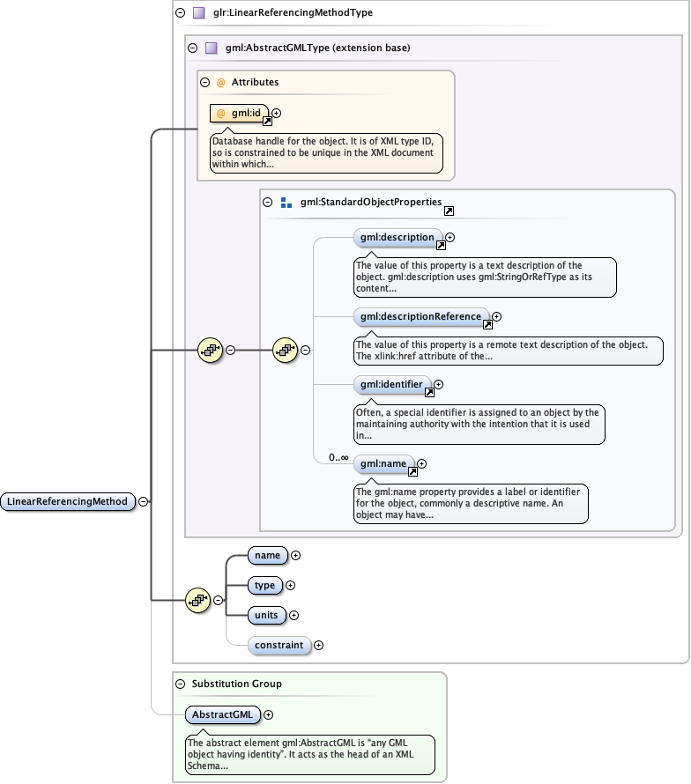Click the link arrow icon on gml:id attribute
The image size is (691, 784).
pyautogui.click(x=267, y=121)
